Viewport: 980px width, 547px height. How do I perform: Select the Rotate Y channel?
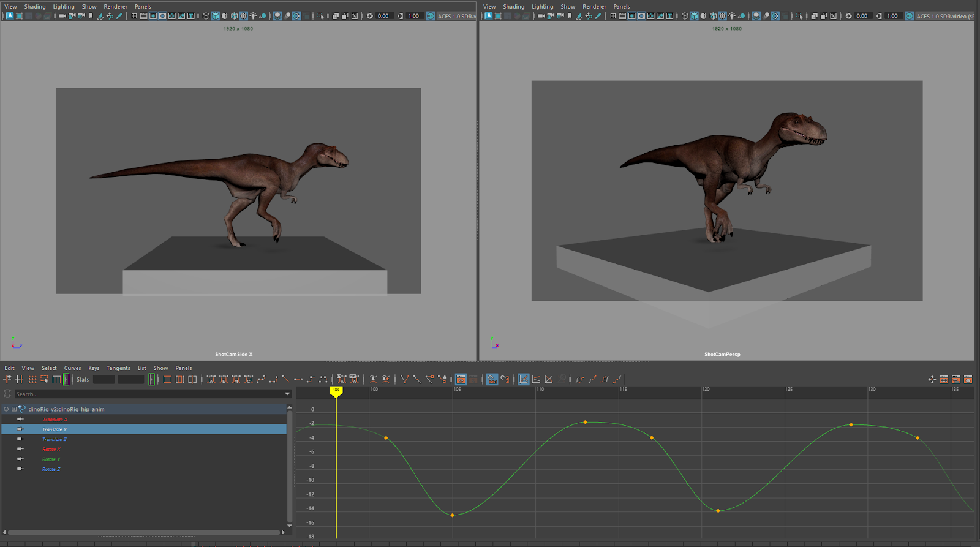tap(51, 459)
